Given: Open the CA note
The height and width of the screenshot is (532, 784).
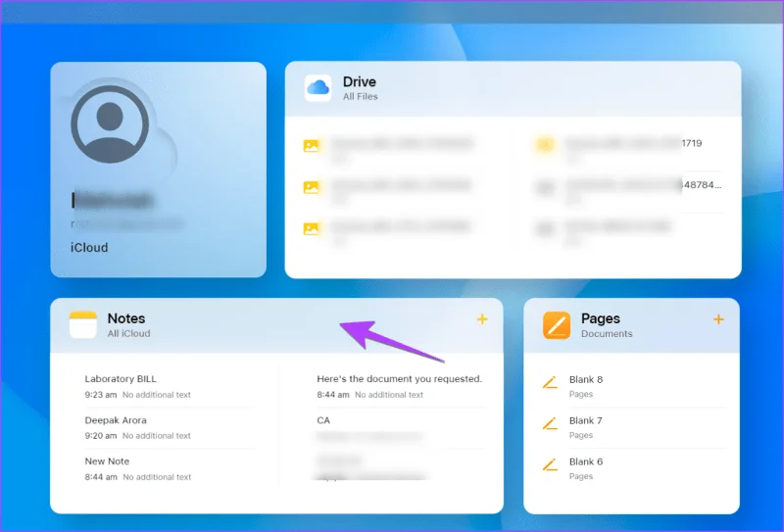Looking at the screenshot, I should click(401, 428).
